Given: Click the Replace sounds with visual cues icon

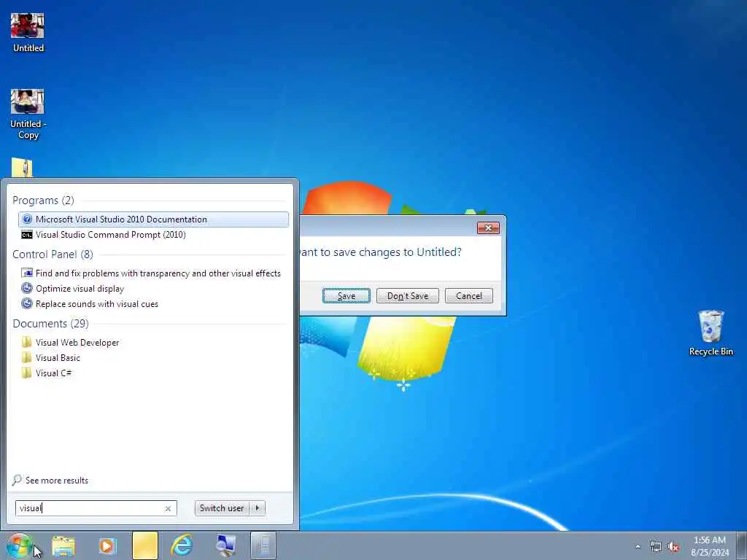Looking at the screenshot, I should point(27,304).
